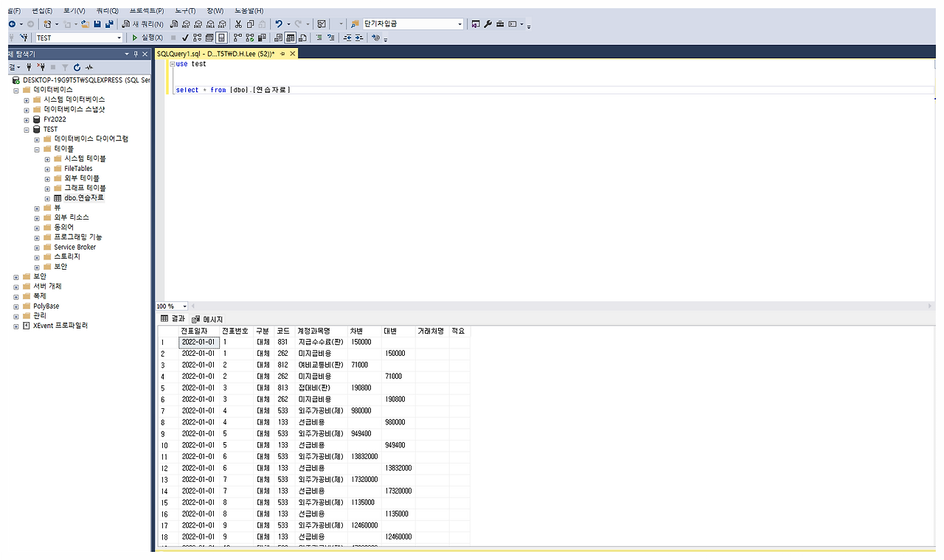Collapse the 데이터베이스 tree node
This screenshot has height=560, width=944.
[16, 89]
